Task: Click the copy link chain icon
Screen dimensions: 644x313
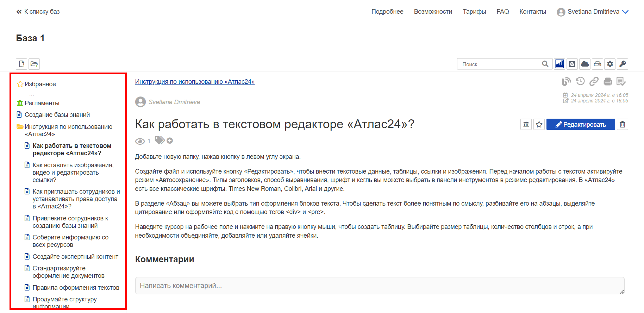Action: click(594, 82)
